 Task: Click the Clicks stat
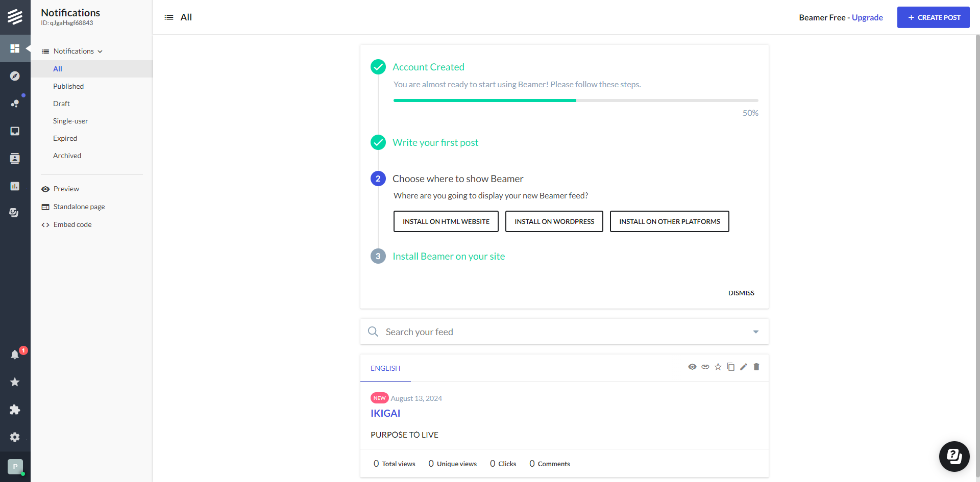pos(503,464)
